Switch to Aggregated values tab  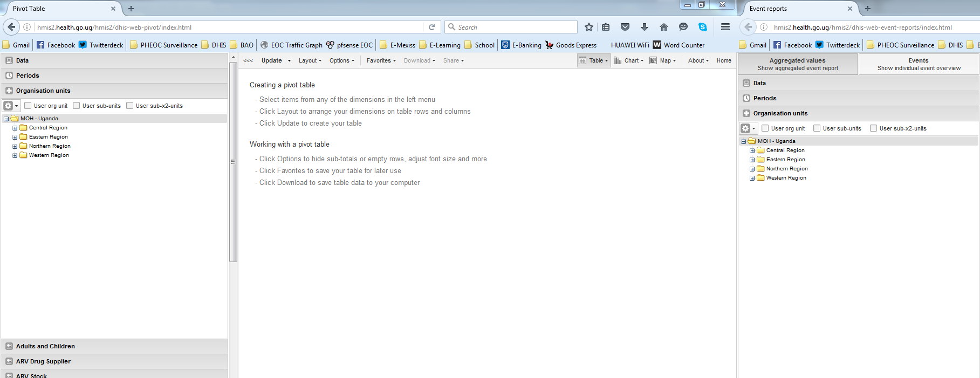(x=798, y=64)
